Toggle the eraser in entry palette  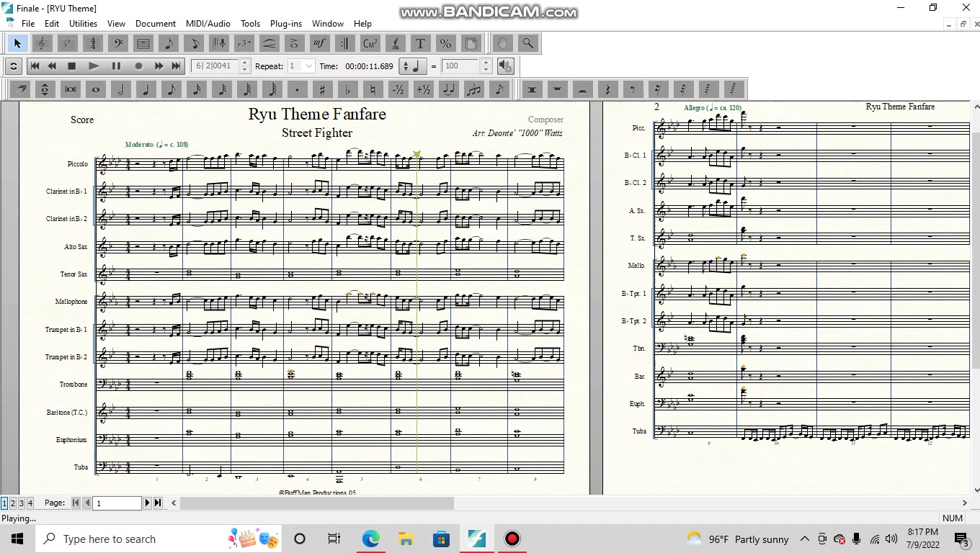[x=19, y=90]
